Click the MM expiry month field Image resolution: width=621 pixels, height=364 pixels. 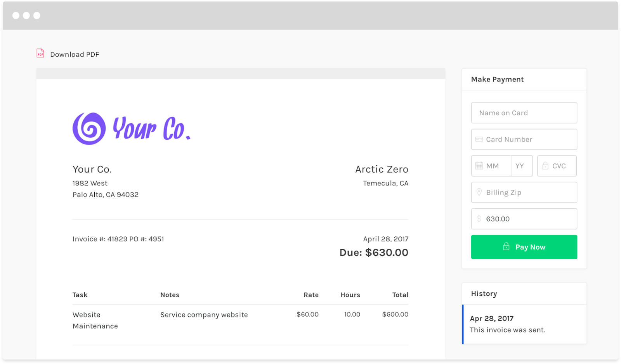click(x=491, y=166)
